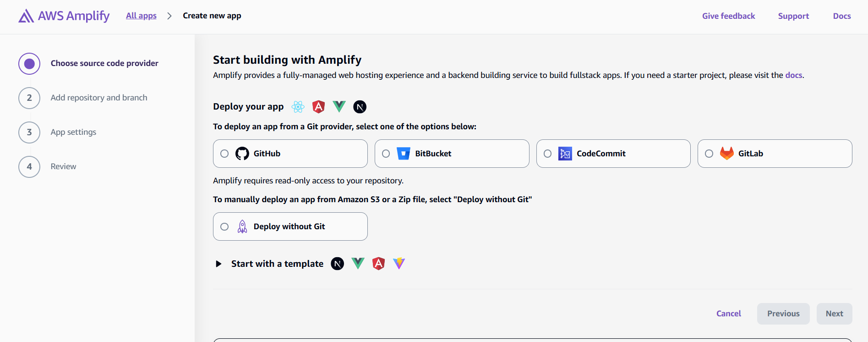The height and width of the screenshot is (342, 868).
Task: Click the GitHub logo in the provider option
Action: point(241,153)
